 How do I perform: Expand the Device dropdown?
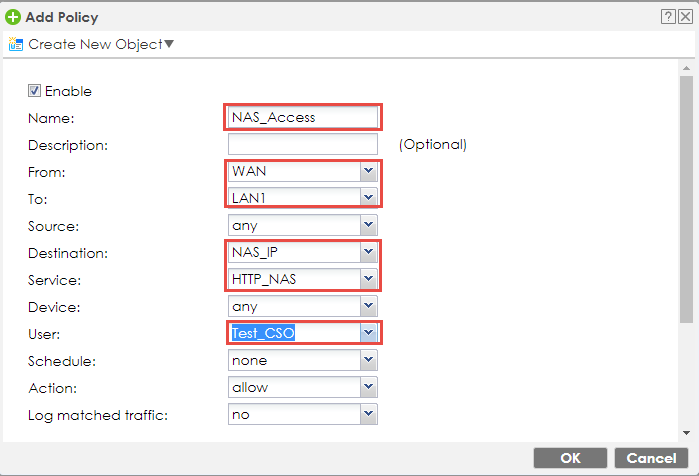click(368, 306)
